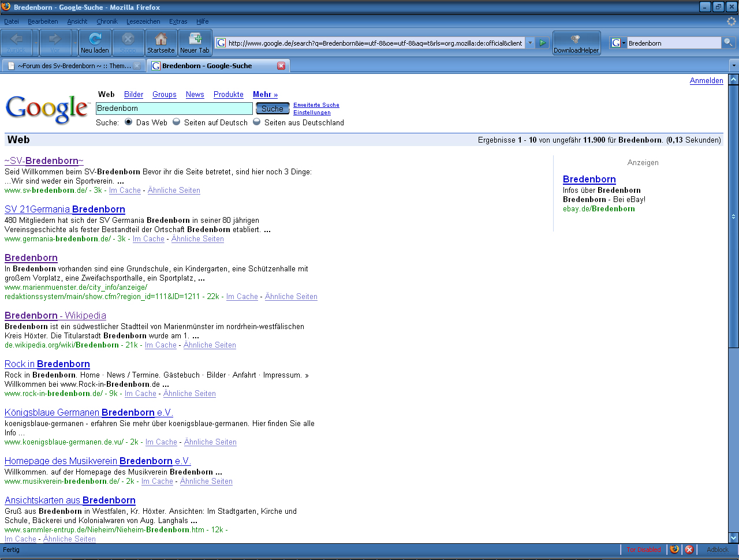The image size is (739, 560).
Task: Open the address bar history dropdown
Action: pos(530,43)
